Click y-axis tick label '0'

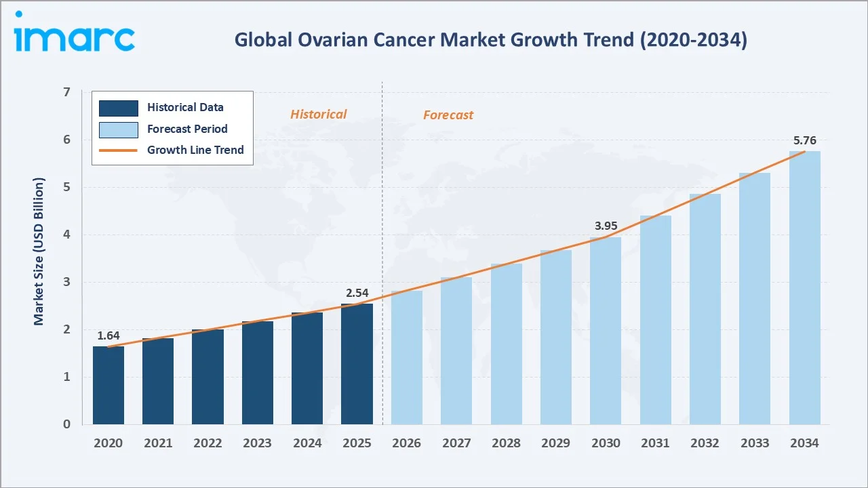point(66,424)
